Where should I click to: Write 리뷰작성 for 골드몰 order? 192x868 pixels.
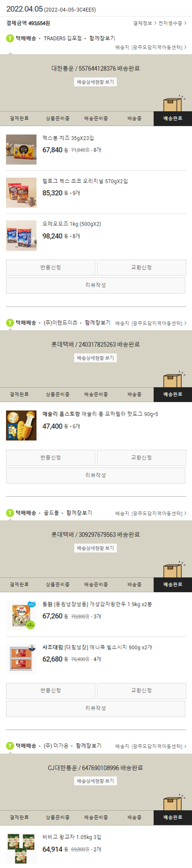coord(95,708)
